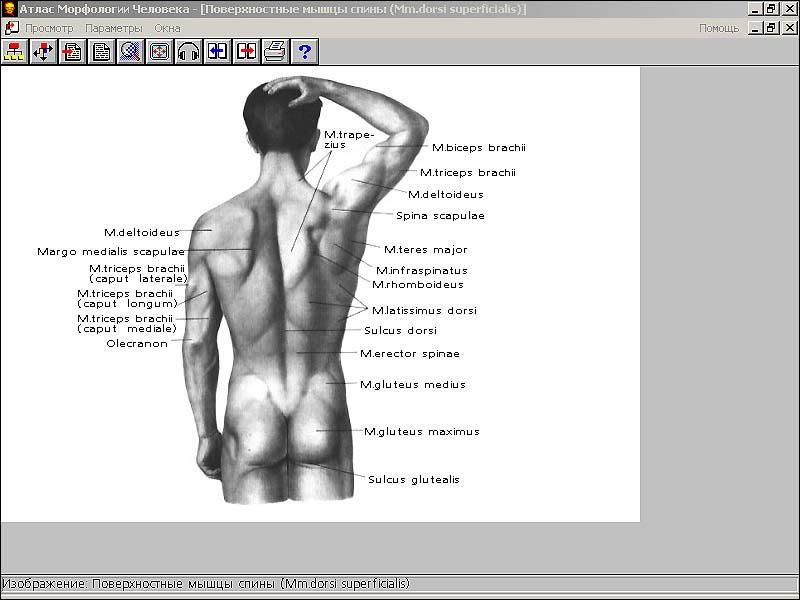Open the Помощь menu
The image size is (800, 600).
tap(718, 28)
